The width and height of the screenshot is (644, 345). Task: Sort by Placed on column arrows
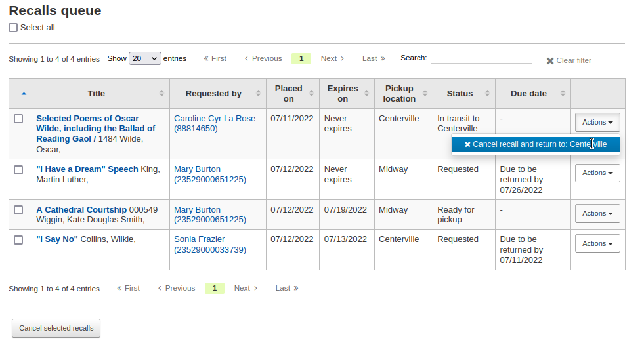[311, 94]
